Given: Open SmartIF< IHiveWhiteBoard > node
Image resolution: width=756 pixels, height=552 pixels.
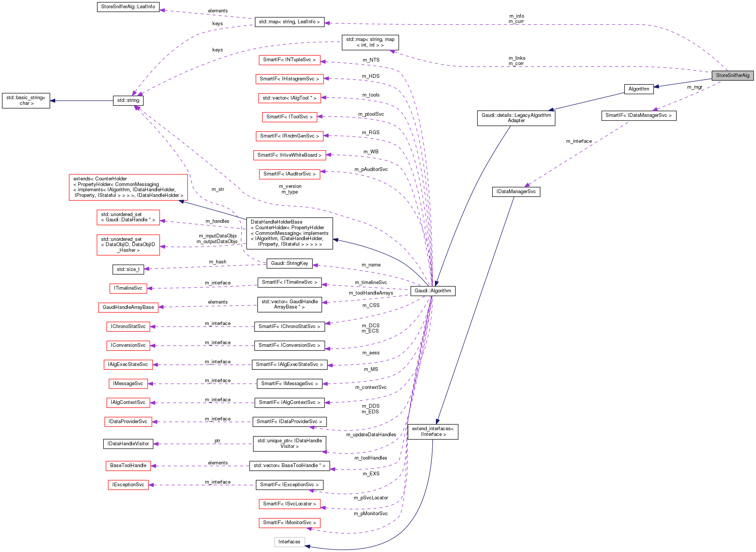Looking at the screenshot, I should tap(289, 155).
